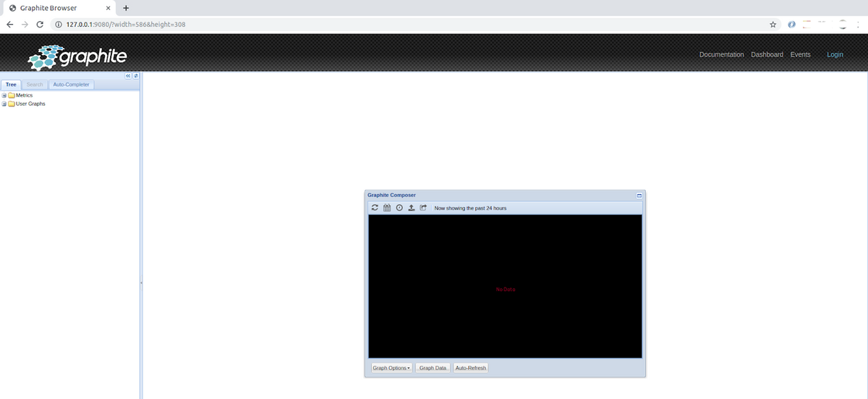
Task: Click the Graphite logo
Action: pos(77,56)
